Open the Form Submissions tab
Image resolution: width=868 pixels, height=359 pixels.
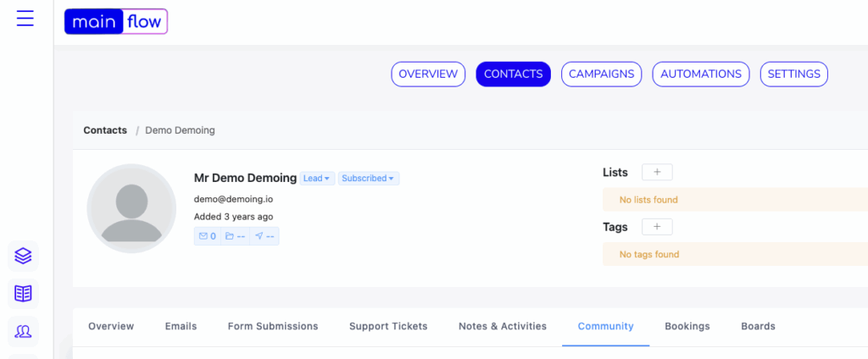[273, 326]
